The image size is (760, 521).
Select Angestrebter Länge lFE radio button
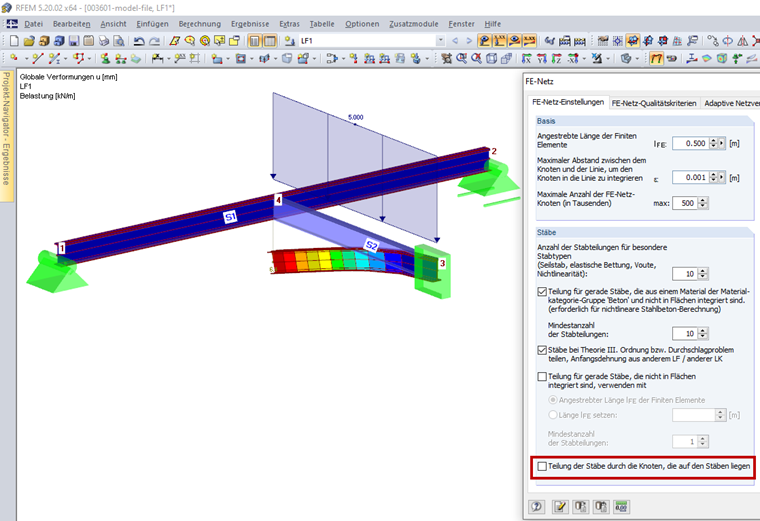pos(553,400)
